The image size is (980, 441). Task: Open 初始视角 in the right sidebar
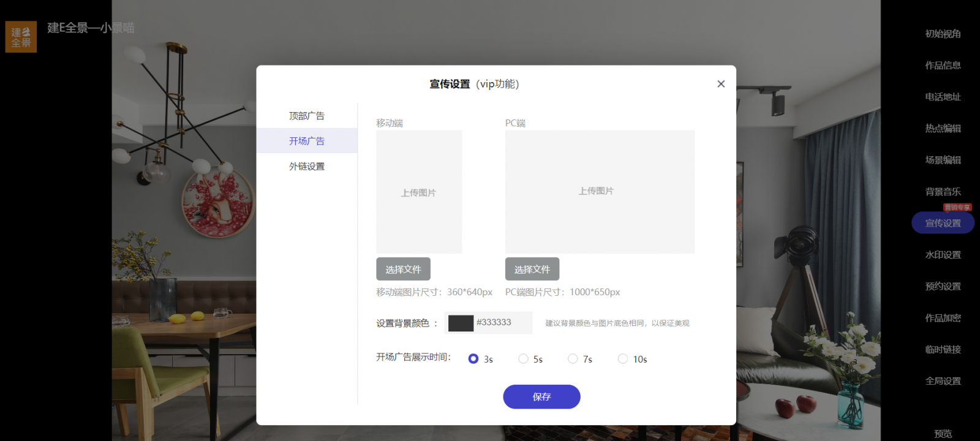pyautogui.click(x=943, y=34)
